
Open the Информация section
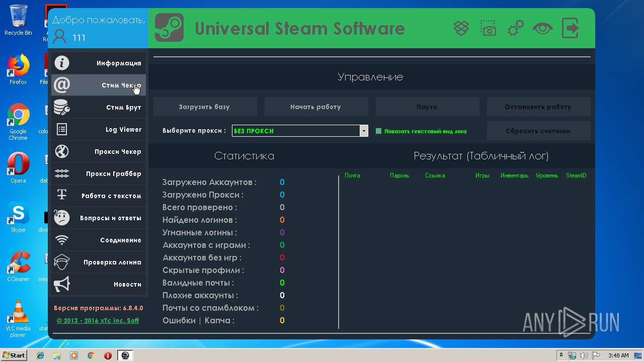(x=99, y=63)
